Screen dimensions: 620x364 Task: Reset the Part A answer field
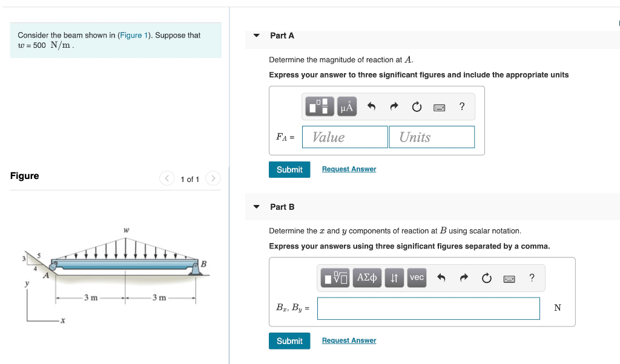[417, 106]
